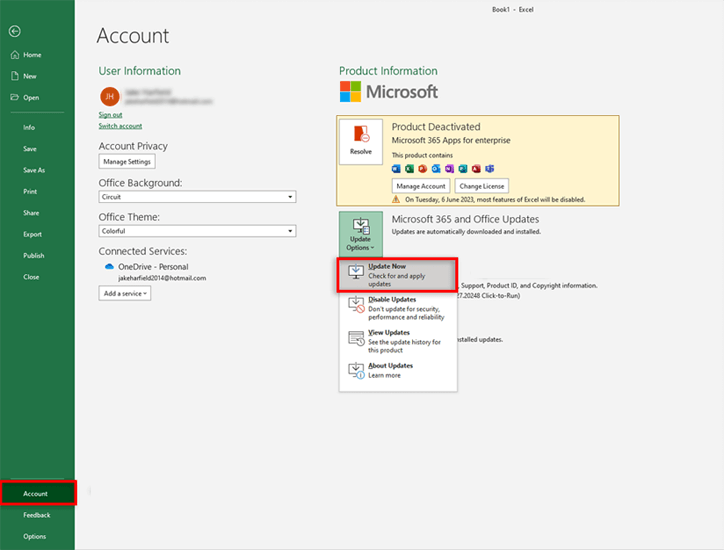Click the OneDrive cloud icon
This screenshot has width=724, height=550.
coord(109,267)
